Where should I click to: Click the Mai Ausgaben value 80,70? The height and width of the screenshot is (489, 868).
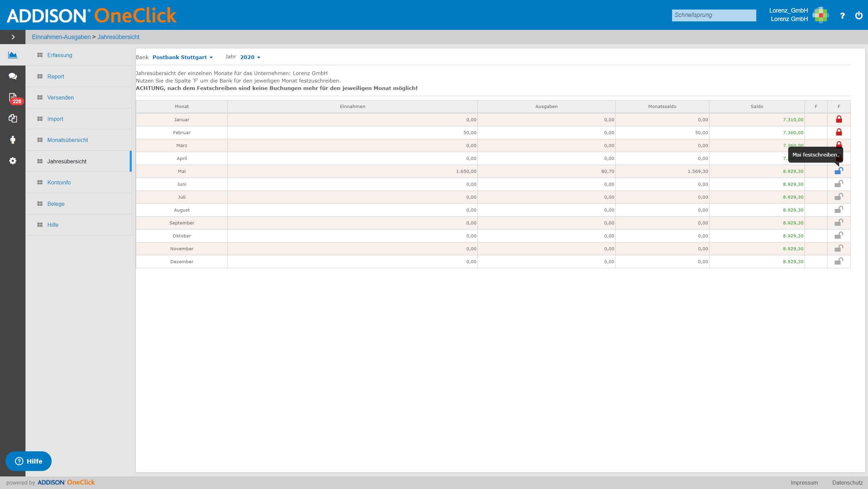click(608, 171)
